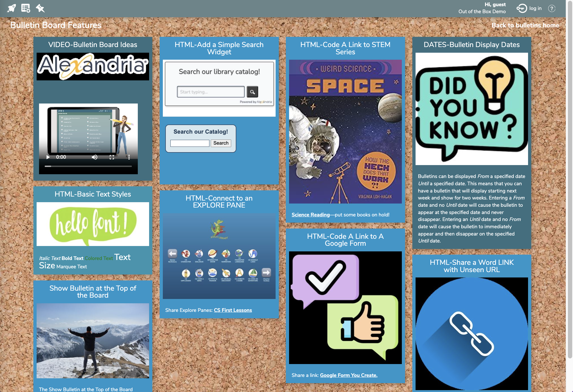573x392 pixels.
Task: Select Show Bulletin at Top of Board image
Action: click(93, 341)
